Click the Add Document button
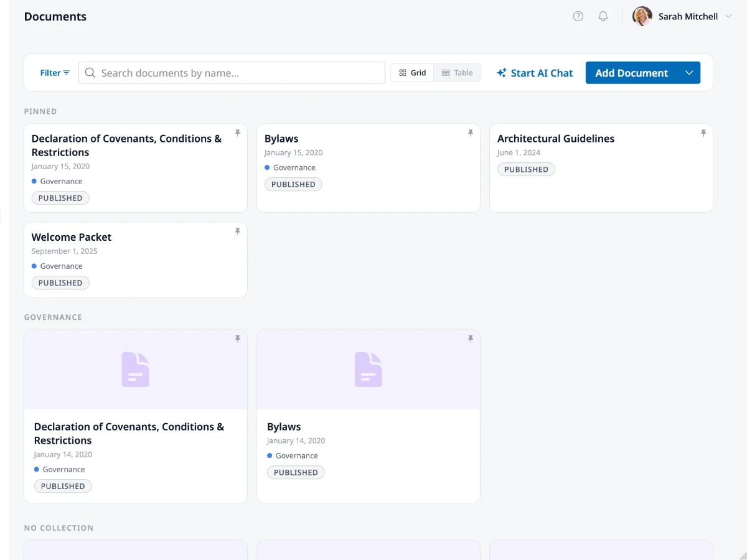 coord(631,73)
